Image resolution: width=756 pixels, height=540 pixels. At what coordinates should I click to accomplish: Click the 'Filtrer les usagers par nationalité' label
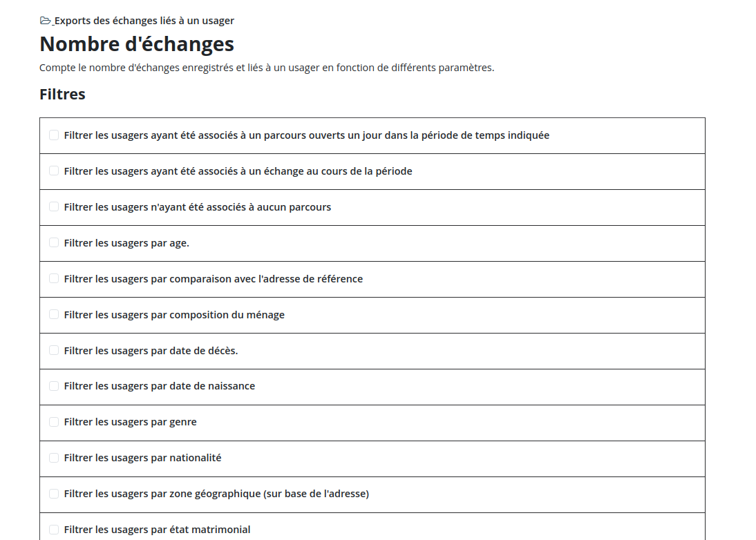coord(142,458)
